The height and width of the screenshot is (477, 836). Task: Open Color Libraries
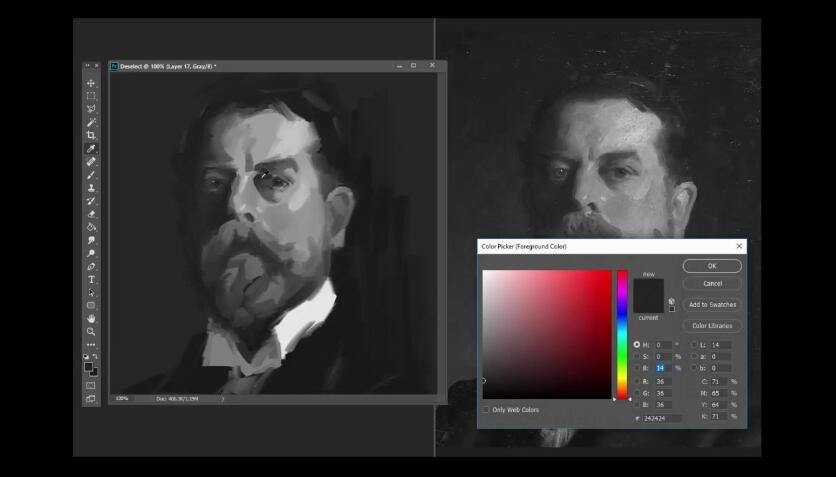click(x=712, y=325)
